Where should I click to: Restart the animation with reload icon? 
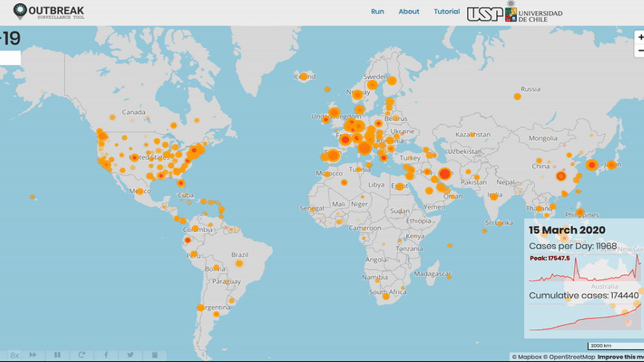pyautogui.click(x=81, y=355)
